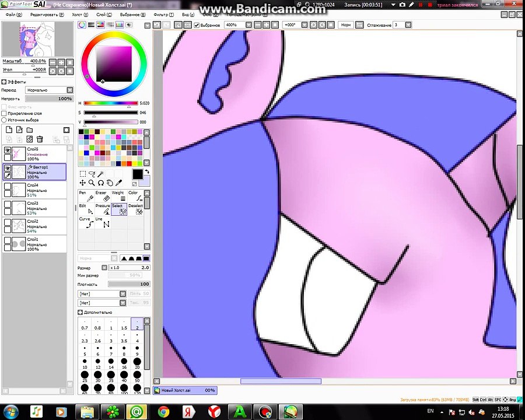Adjust the hue H slider
The width and height of the screenshot is (525, 420).
click(x=110, y=103)
